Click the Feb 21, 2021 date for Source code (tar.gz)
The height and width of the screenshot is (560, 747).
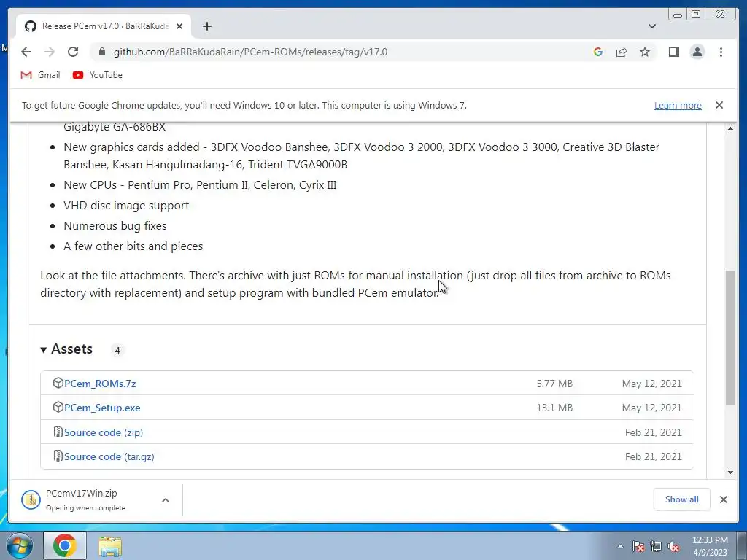pos(653,456)
